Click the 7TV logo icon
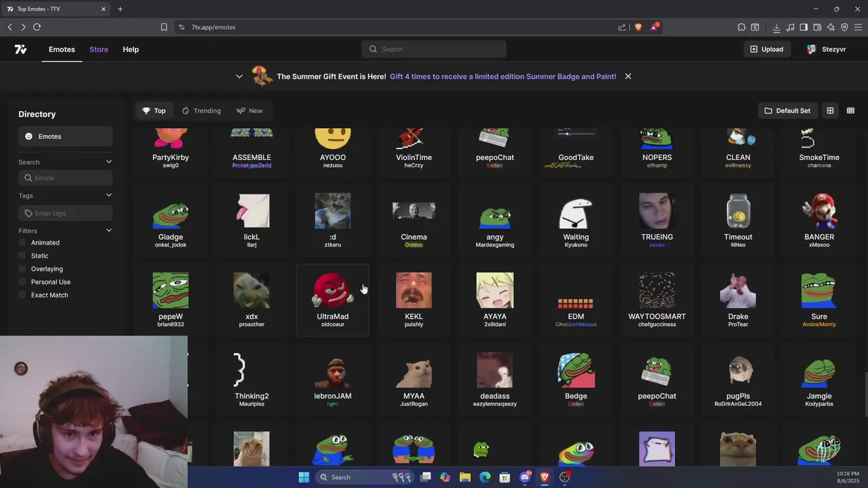Viewport: 868px width, 488px height. point(20,49)
